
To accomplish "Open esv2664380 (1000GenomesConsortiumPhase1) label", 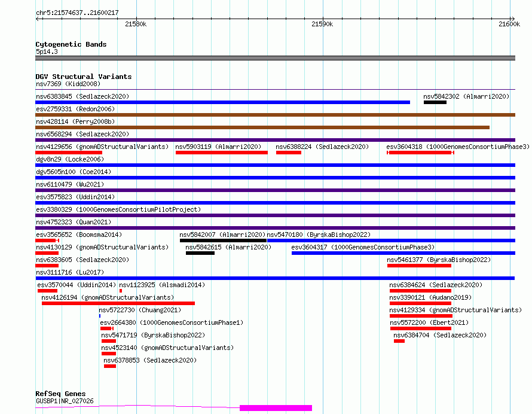I will pos(172,322).
